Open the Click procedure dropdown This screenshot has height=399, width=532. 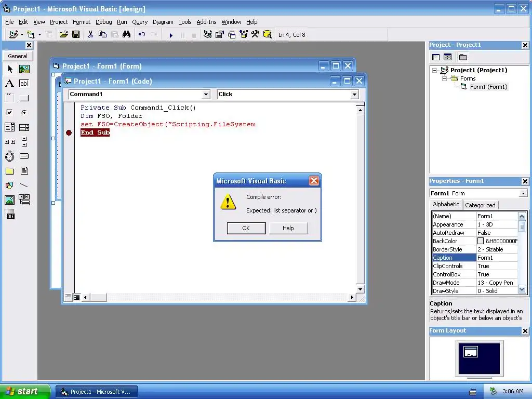354,95
